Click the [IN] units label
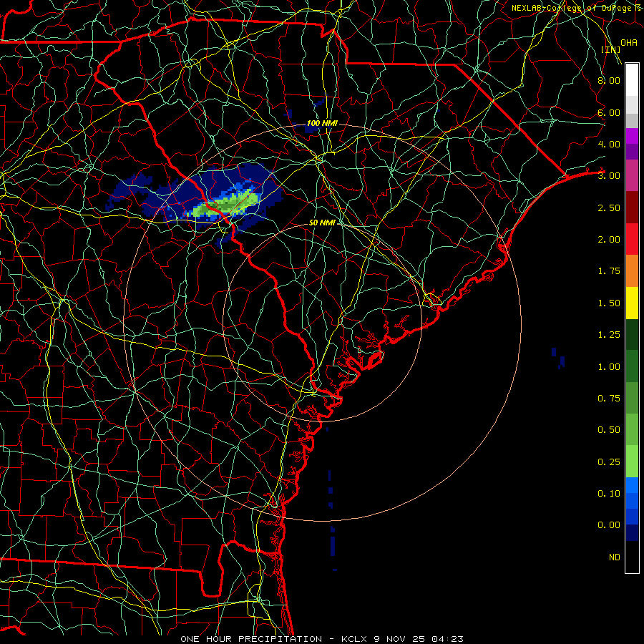 click(x=611, y=49)
